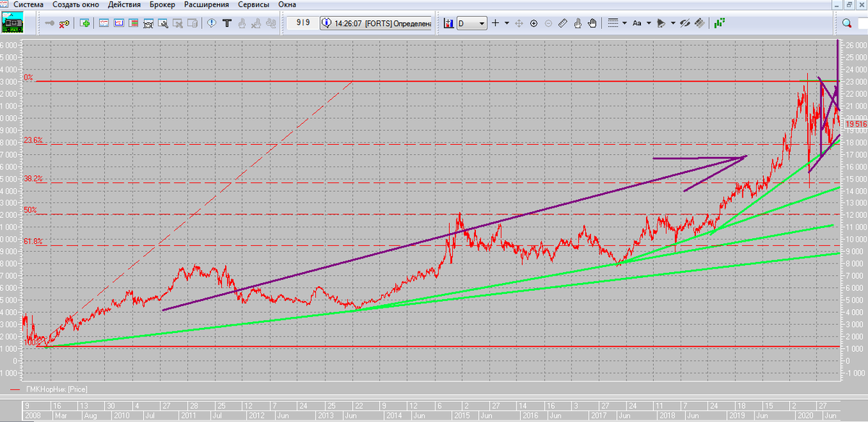Image resolution: width=868 pixels, height=422 pixels.
Task: Click the zoom out circle-minus icon
Action: click(x=548, y=23)
